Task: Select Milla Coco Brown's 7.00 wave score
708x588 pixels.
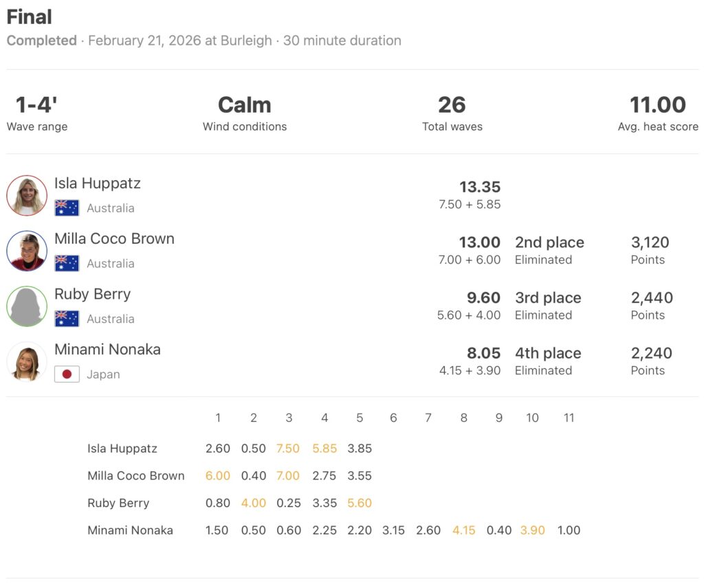Action: 288,475
